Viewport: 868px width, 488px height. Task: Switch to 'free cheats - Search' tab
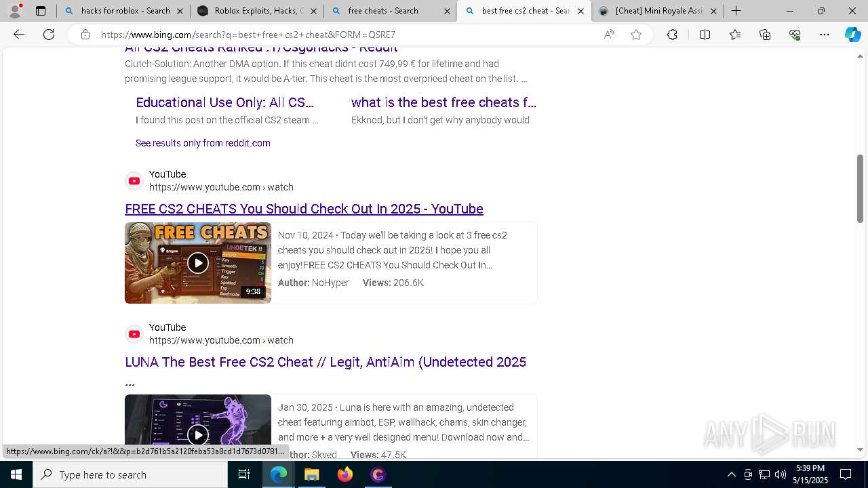point(391,11)
